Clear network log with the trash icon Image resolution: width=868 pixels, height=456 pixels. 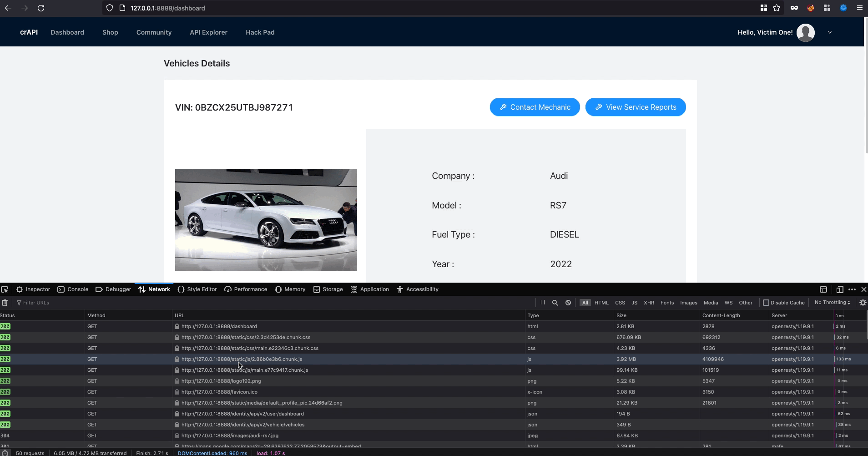coord(5,303)
